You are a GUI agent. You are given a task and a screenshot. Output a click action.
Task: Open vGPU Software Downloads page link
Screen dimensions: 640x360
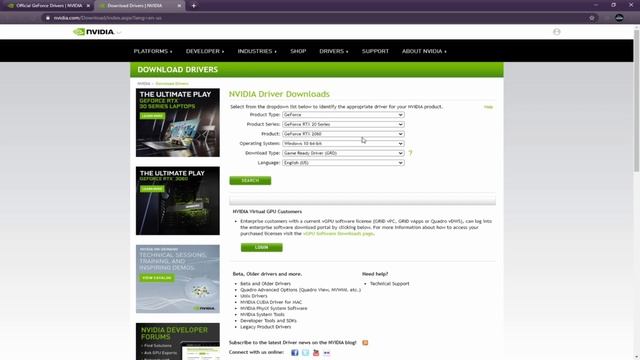click(338, 233)
